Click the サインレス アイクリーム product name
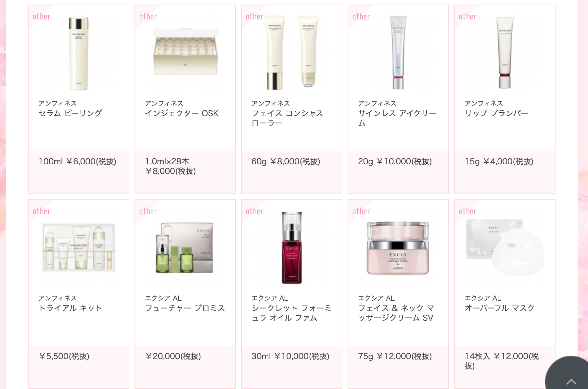Image resolution: width=588 pixels, height=389 pixels. [397, 118]
